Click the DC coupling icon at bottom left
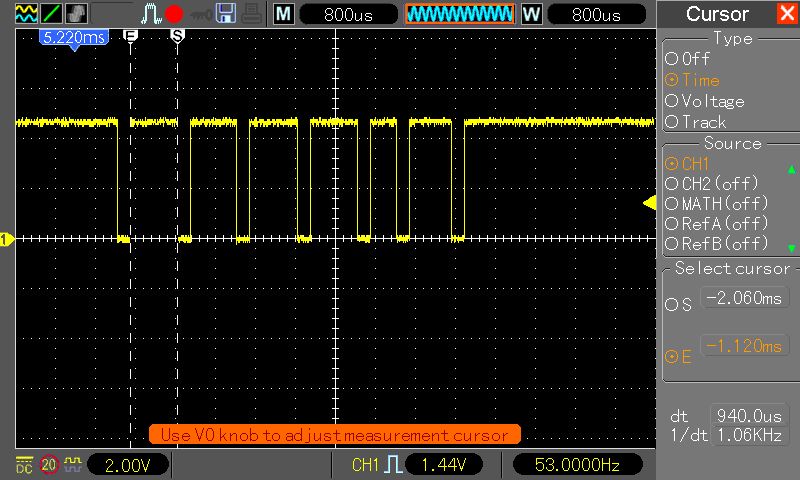Screen dimensions: 800x480 tap(23, 464)
